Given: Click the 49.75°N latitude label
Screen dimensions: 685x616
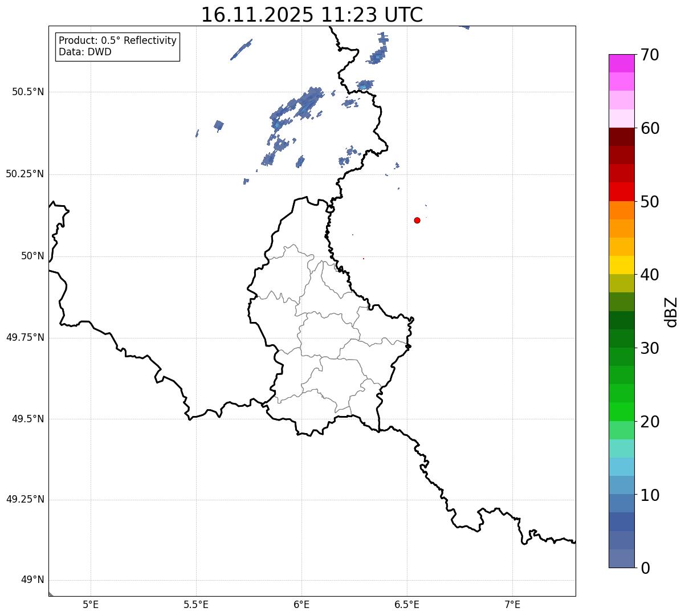Looking at the screenshot, I should point(25,337).
